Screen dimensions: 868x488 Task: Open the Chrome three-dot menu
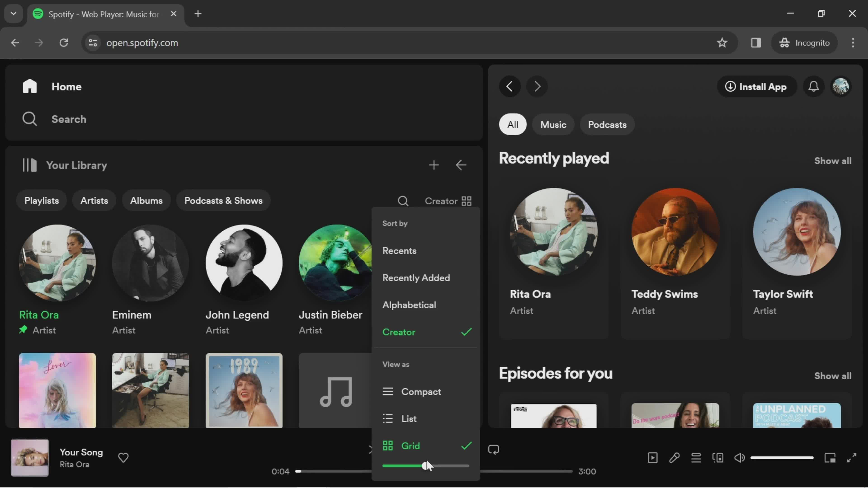tap(853, 43)
